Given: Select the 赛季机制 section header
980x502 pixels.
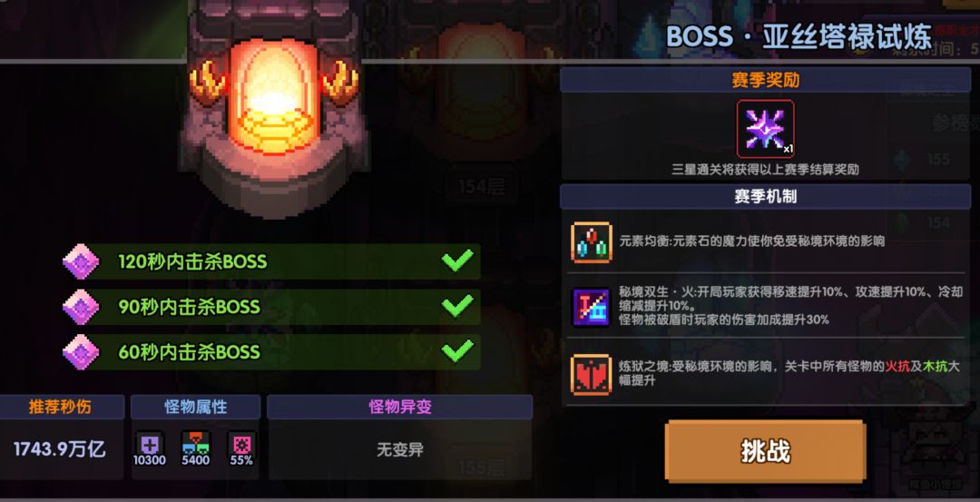Looking at the screenshot, I should (766, 196).
